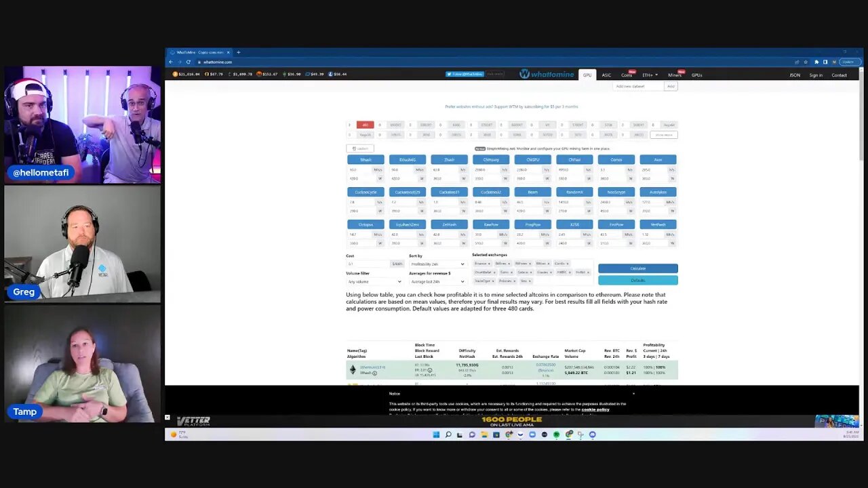Image resolution: width=868 pixels, height=488 pixels.
Task: Open the ASIC tab
Action: [606, 75]
